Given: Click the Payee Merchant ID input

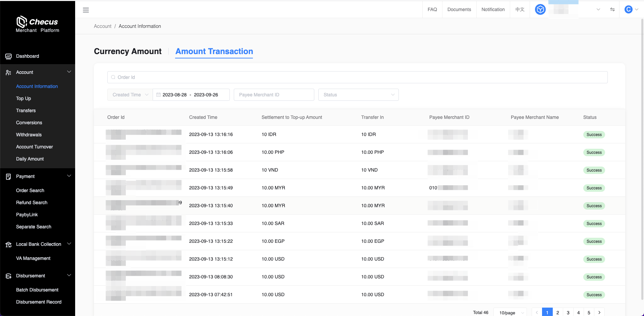Looking at the screenshot, I should coord(274,95).
